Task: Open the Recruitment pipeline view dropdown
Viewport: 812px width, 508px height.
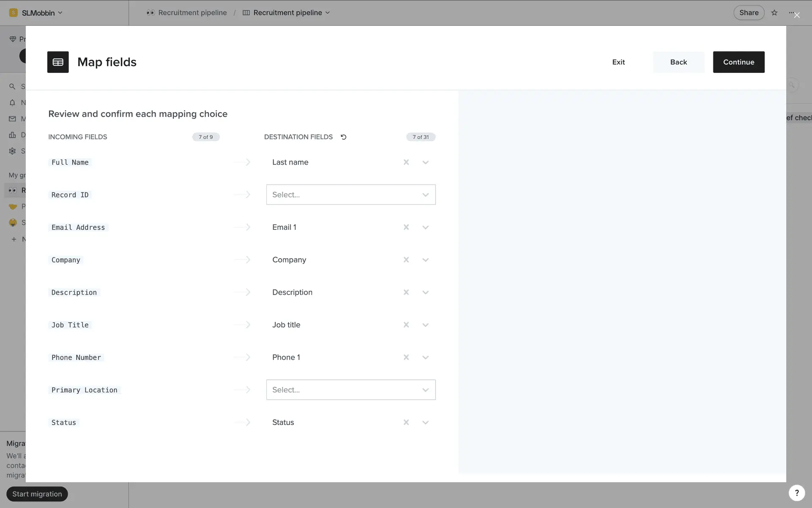Action: point(288,13)
